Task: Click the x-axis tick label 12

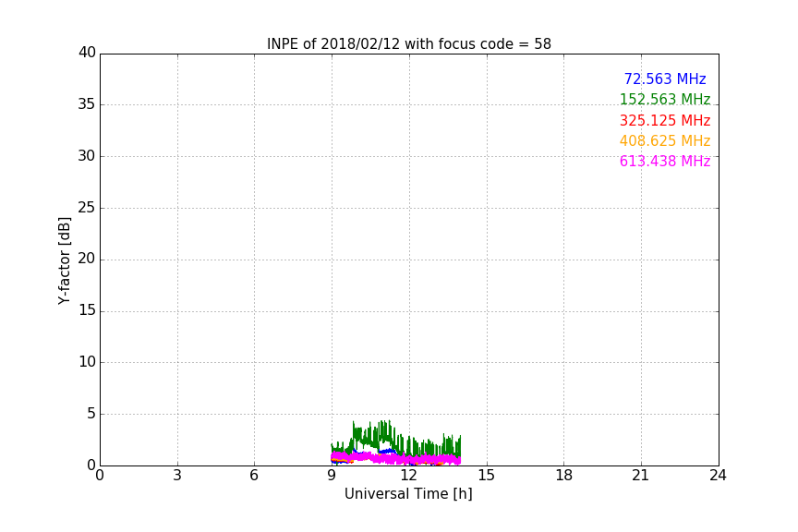Action: 408,476
